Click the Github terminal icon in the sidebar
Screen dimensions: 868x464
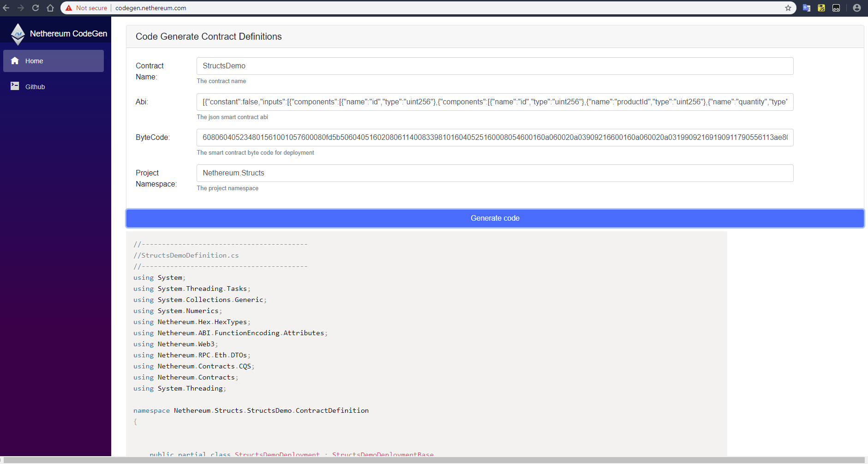click(15, 86)
